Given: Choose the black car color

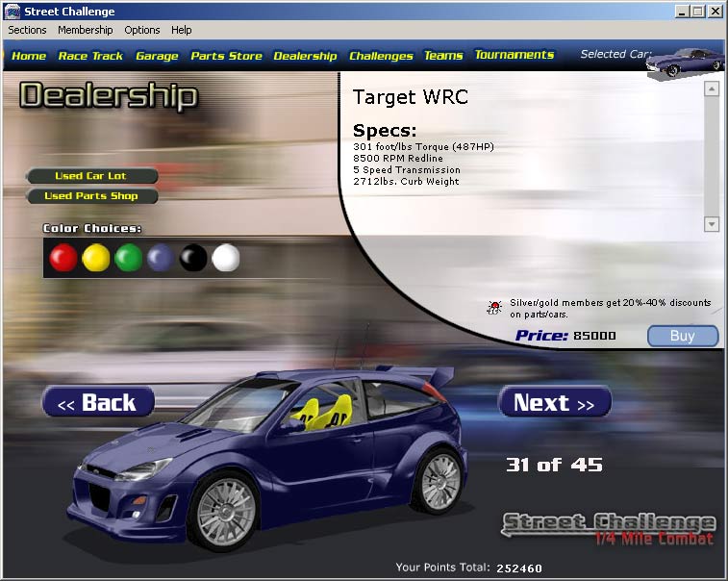Looking at the screenshot, I should coord(193,258).
